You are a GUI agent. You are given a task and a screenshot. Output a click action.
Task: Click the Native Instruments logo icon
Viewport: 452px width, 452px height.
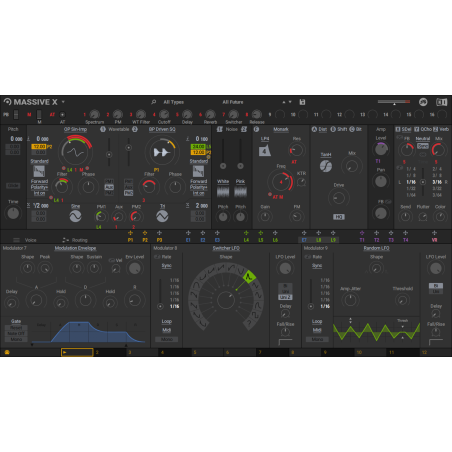click(441, 102)
